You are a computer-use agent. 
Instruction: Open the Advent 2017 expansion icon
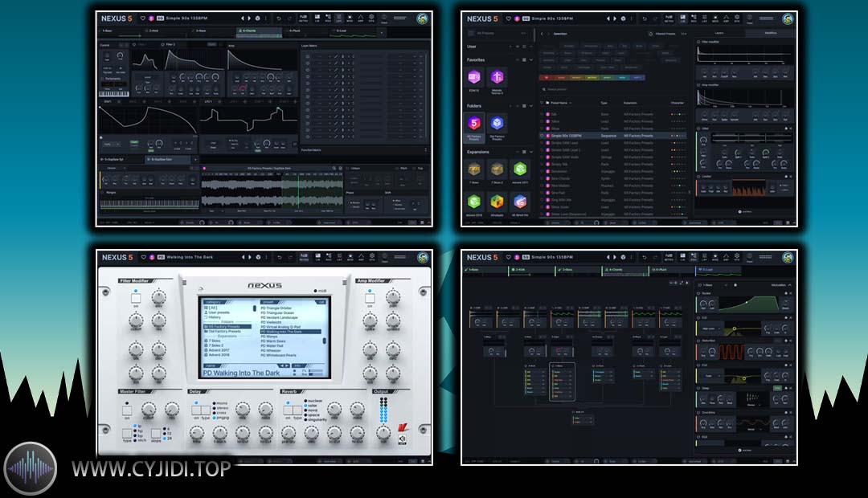[x=520, y=169]
